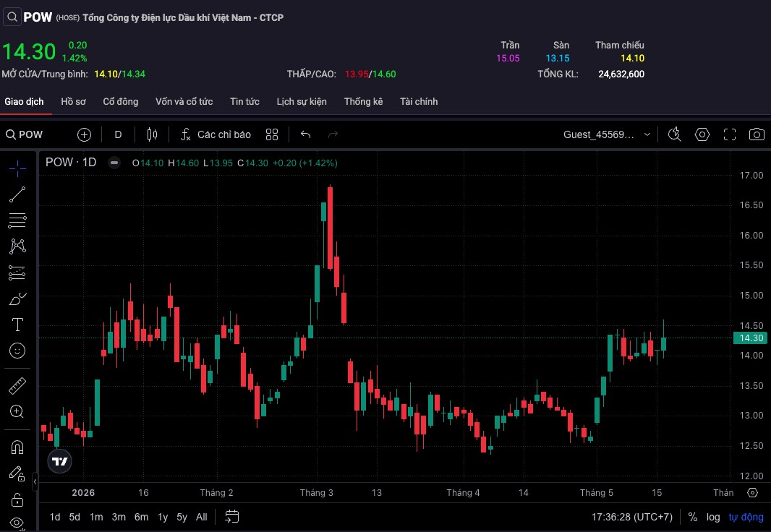This screenshot has width=771, height=532.
Task: Select the trend line drawing tool
Action: [x=17, y=194]
